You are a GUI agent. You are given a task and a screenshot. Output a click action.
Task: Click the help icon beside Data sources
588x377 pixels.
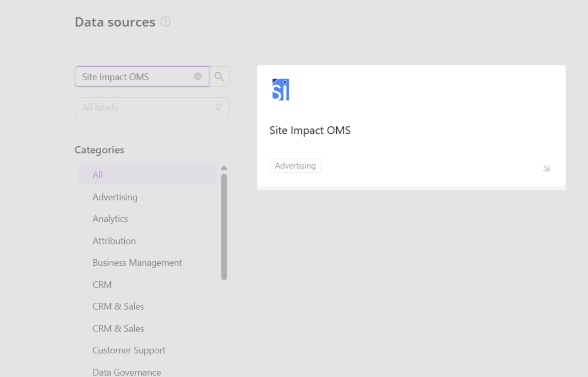[x=165, y=22]
